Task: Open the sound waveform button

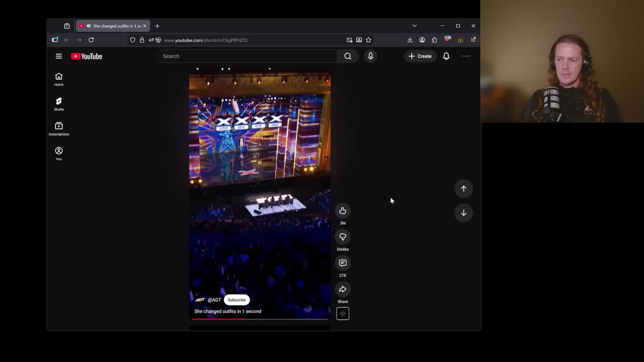Action: point(343,314)
